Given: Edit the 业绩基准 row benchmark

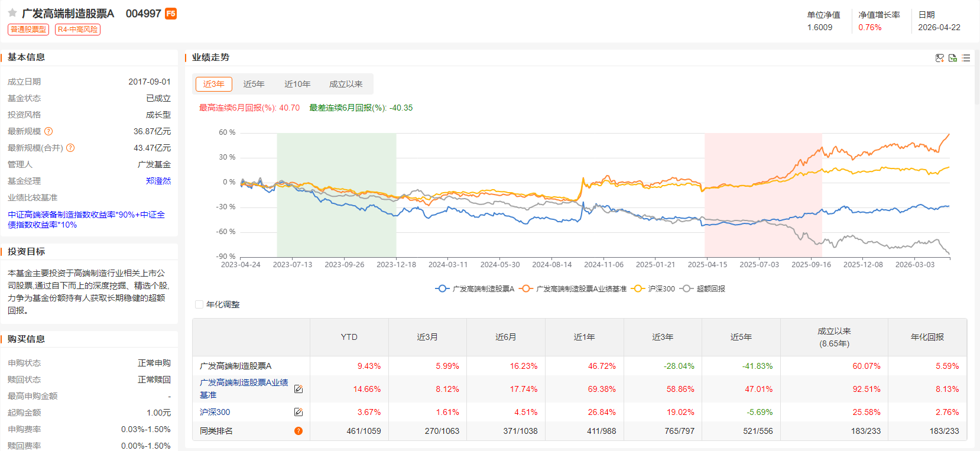Looking at the screenshot, I should (298, 389).
